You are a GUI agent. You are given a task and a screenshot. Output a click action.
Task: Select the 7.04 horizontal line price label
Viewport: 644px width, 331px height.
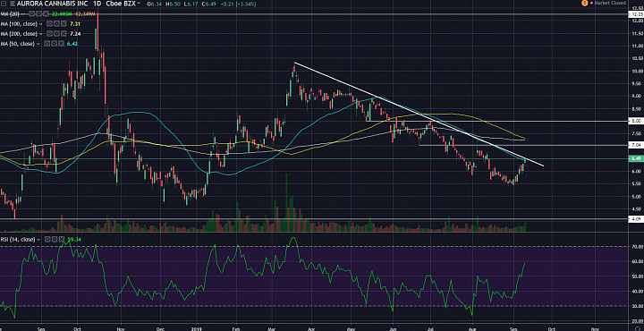click(636, 146)
